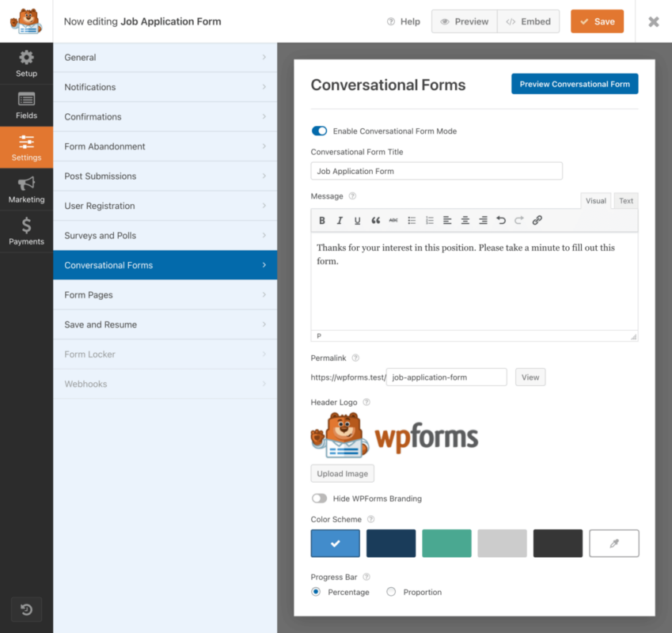Screen dimensions: 672x633
Task: Click the blockquote icon in editor toolbar
Action: pyautogui.click(x=375, y=221)
